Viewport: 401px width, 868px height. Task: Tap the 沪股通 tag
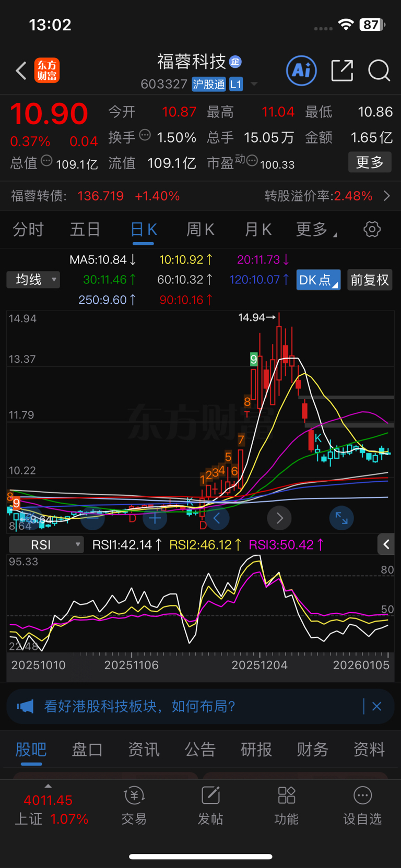click(209, 84)
